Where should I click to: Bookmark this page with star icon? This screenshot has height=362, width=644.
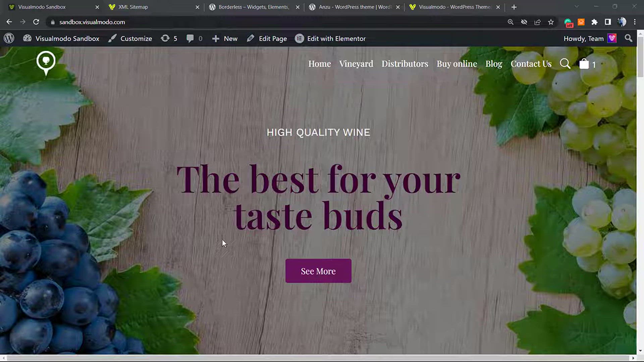(551, 22)
